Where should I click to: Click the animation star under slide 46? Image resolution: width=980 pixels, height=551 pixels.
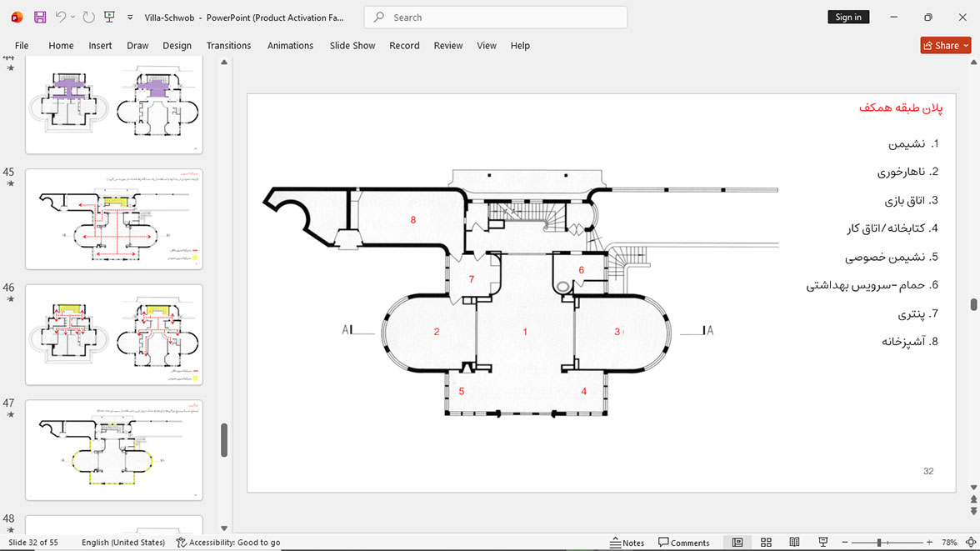[x=10, y=299]
